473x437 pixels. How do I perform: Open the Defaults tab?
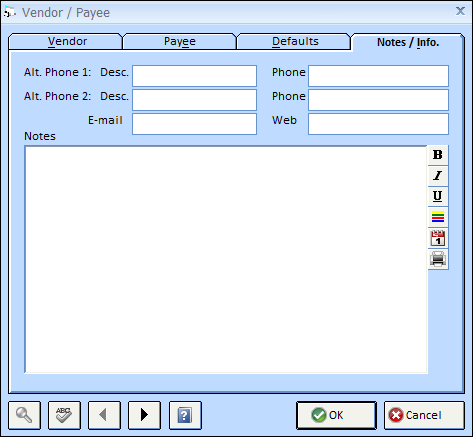pyautogui.click(x=294, y=41)
